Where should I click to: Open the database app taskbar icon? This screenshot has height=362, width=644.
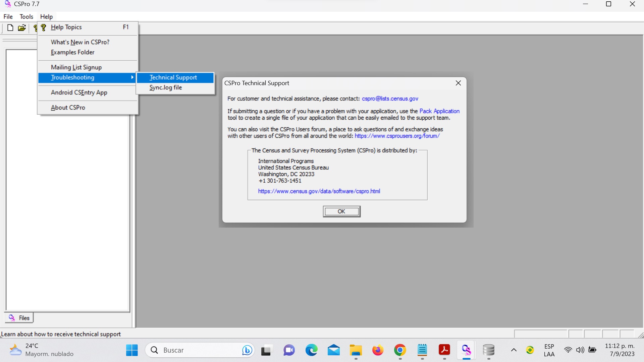(x=489, y=350)
